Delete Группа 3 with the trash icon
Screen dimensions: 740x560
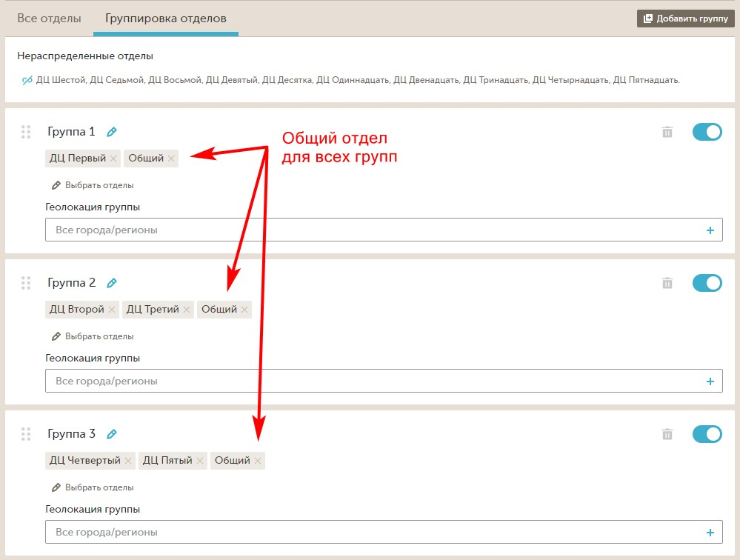pyautogui.click(x=667, y=434)
